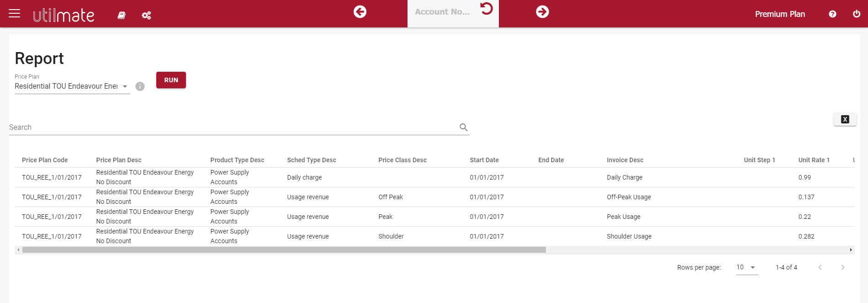Export table using the Excel icon
This screenshot has width=868, height=303.
(x=845, y=119)
